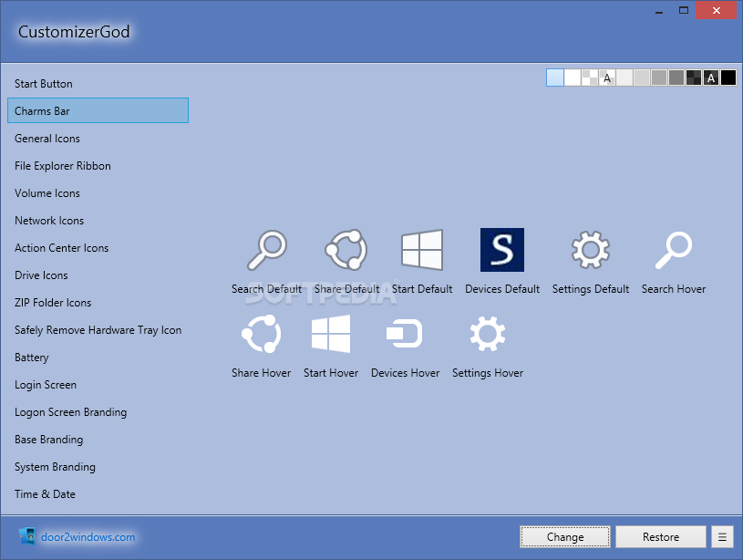Select the Devices Hover icon
The width and height of the screenshot is (743, 560).
(405, 334)
